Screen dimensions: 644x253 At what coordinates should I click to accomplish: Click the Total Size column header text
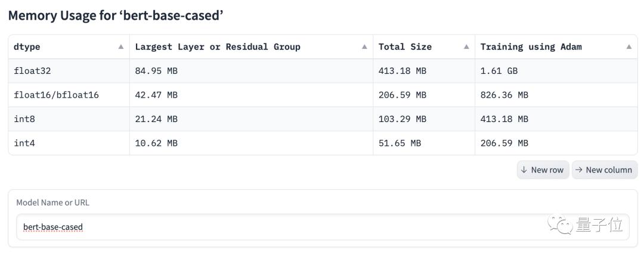pyautogui.click(x=405, y=46)
